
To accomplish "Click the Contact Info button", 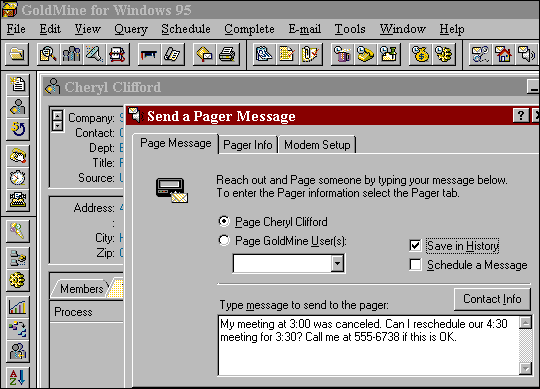I will pyautogui.click(x=492, y=299).
